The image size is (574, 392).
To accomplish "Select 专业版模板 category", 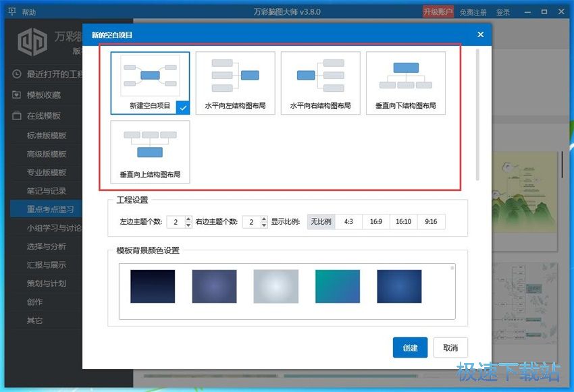I will [47, 173].
